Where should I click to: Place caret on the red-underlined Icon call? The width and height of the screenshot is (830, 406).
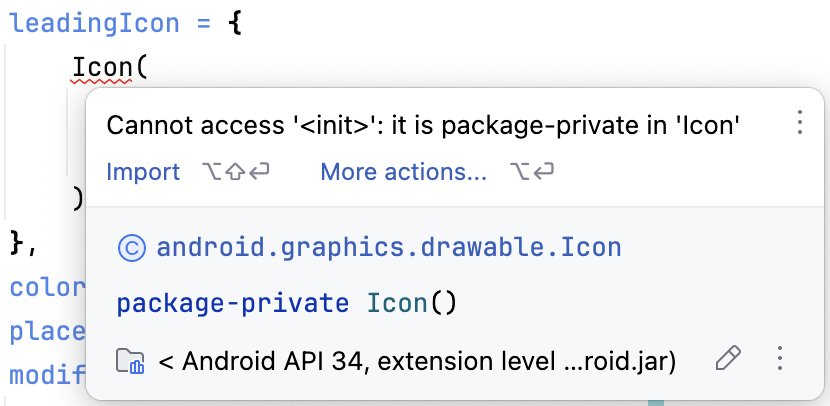tap(102, 67)
